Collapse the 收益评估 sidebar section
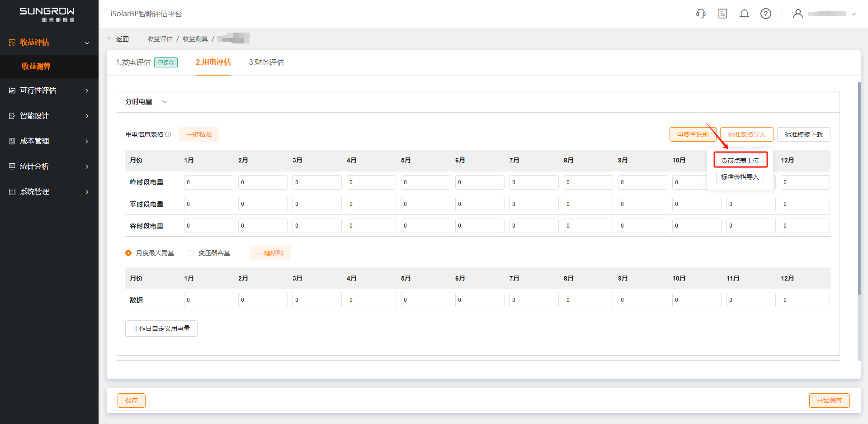This screenshot has height=424, width=868. pos(87,43)
